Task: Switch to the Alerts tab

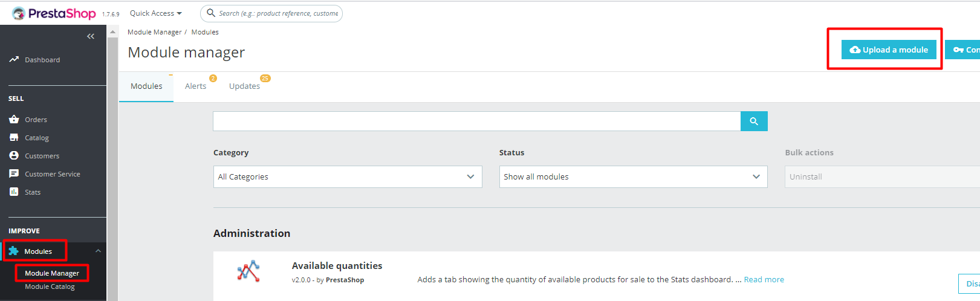Action: pos(195,86)
